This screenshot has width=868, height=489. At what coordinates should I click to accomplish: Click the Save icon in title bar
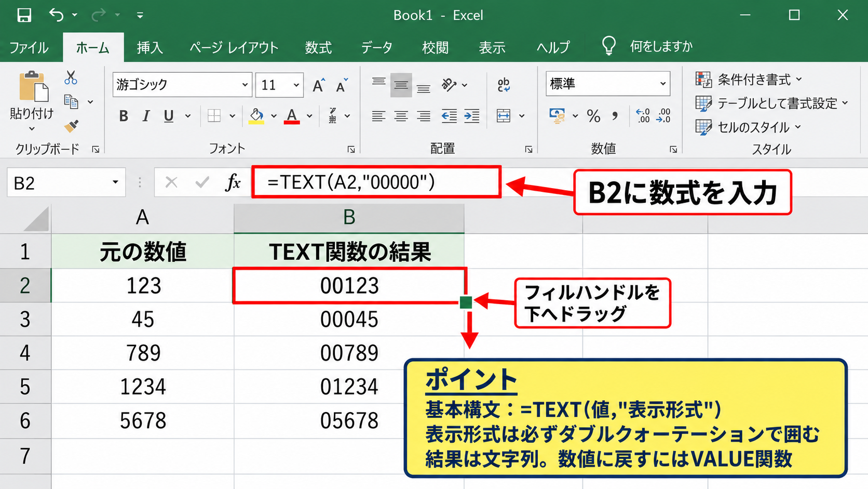(24, 15)
